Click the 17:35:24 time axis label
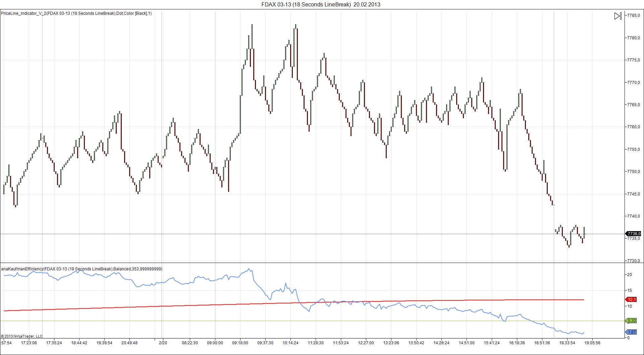Viewport: 644px width, 355px height. 54,343
